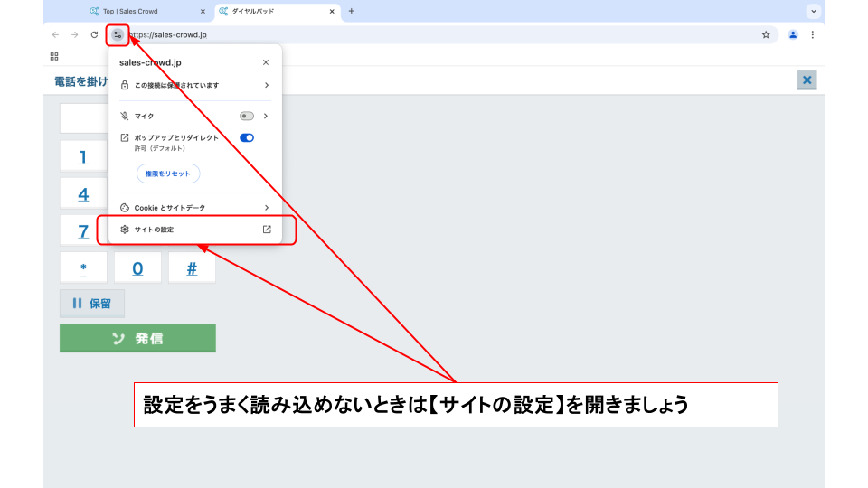Open a new browser tab
Image resolution: width=868 pixels, height=488 pixels.
[351, 11]
